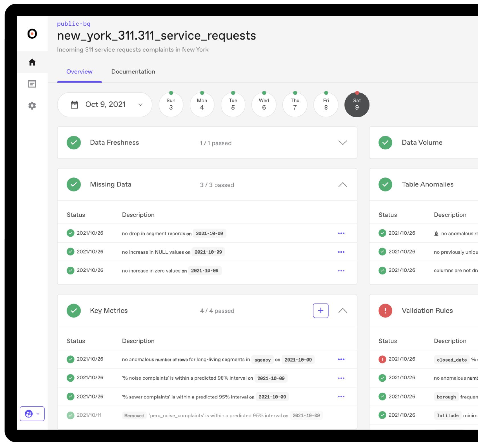Viewport: 478px width, 448px height.
Task: Click the public-bq breadcrumb link
Action: (x=74, y=24)
